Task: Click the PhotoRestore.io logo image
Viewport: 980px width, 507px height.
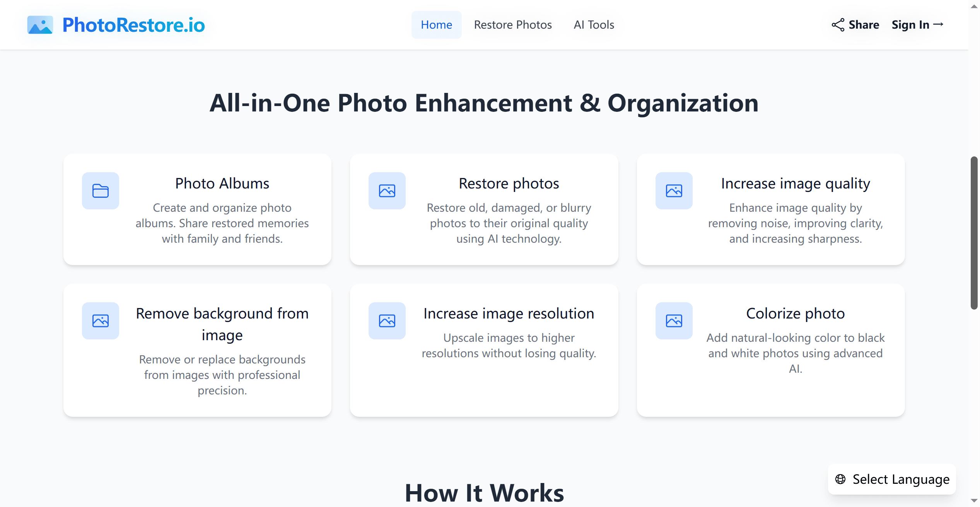Action: coord(40,25)
